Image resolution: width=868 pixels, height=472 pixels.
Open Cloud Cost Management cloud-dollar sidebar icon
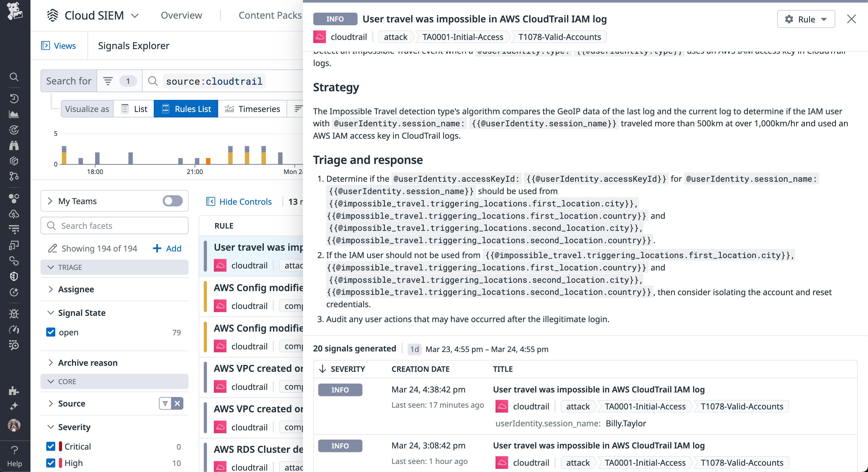(x=14, y=214)
